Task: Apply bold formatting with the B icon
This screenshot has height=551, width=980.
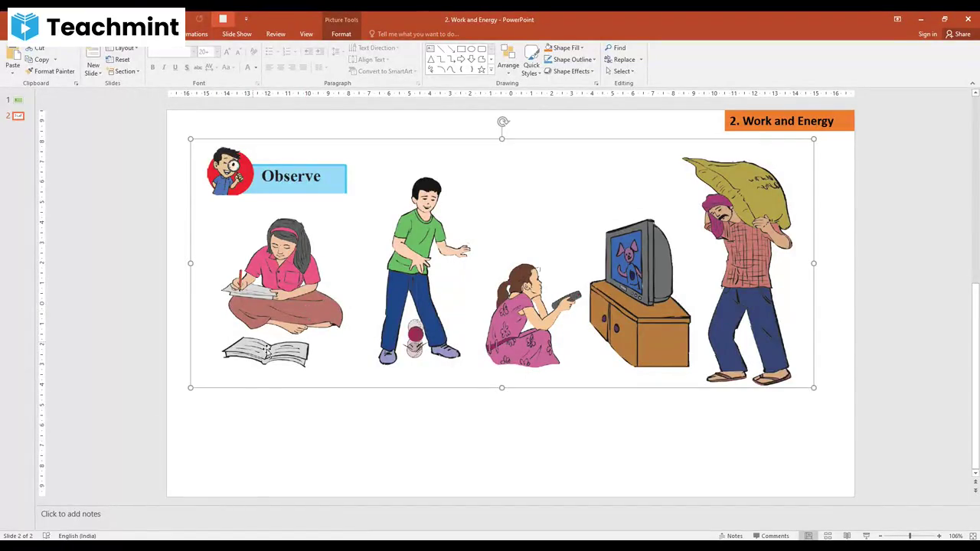Action: coord(152,67)
